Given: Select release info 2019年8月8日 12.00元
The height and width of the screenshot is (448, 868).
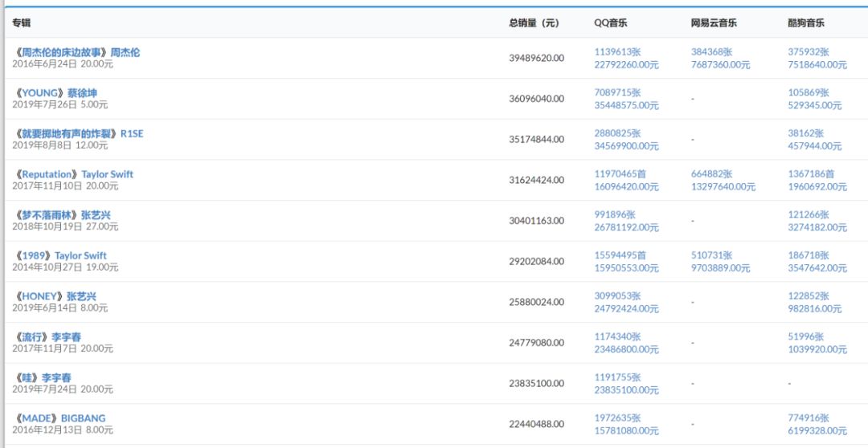Looking at the screenshot, I should point(59,145).
